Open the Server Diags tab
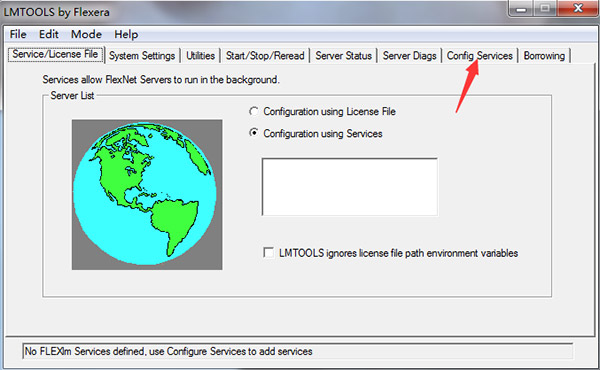 [x=409, y=56]
